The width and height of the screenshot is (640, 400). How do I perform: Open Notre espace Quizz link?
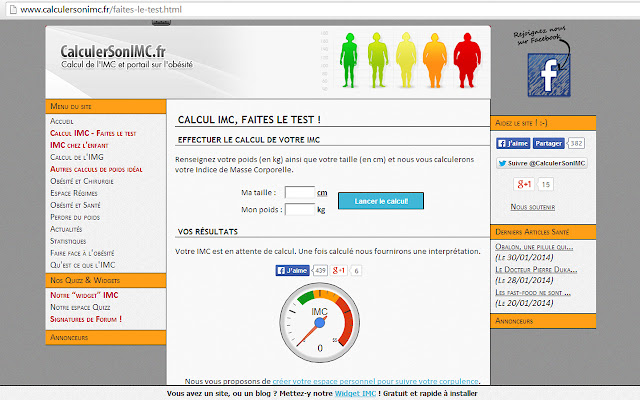click(80, 307)
